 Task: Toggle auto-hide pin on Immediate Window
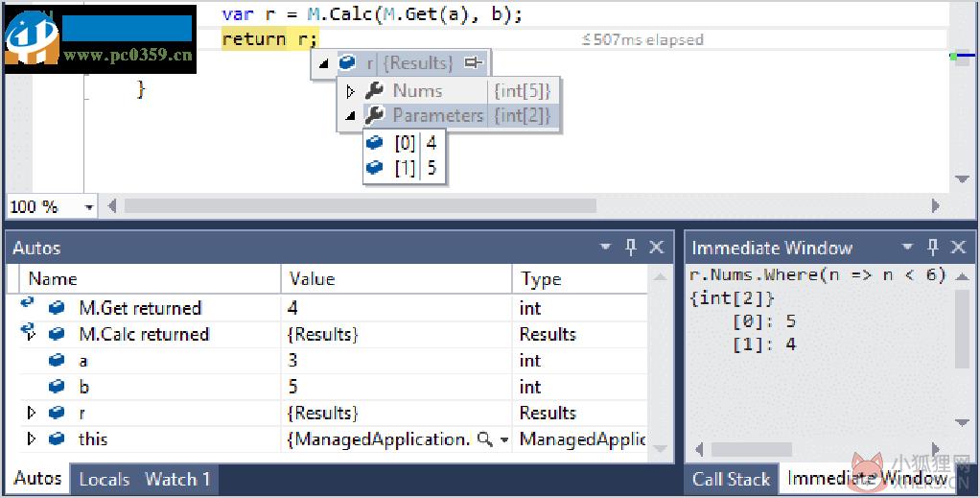pyautogui.click(x=933, y=248)
